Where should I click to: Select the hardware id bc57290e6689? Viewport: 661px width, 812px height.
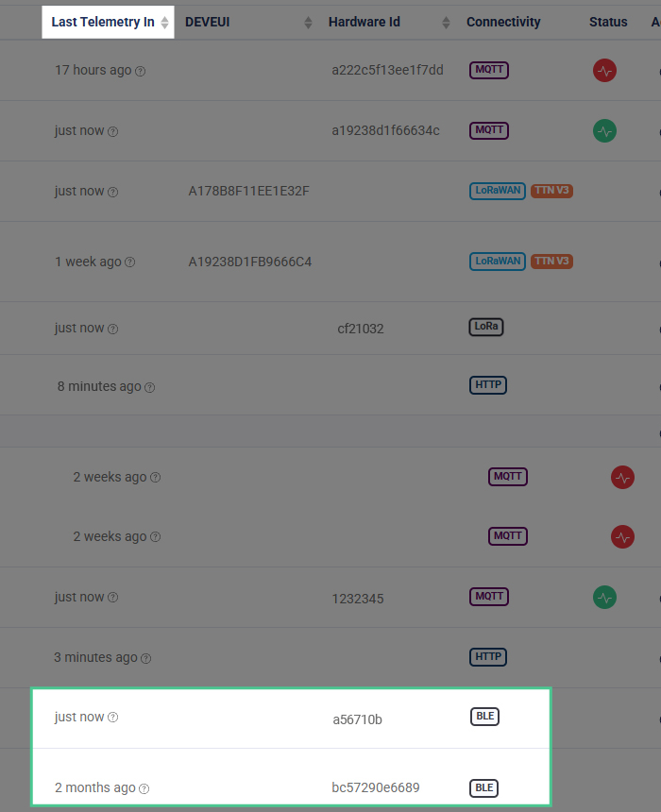(x=376, y=787)
